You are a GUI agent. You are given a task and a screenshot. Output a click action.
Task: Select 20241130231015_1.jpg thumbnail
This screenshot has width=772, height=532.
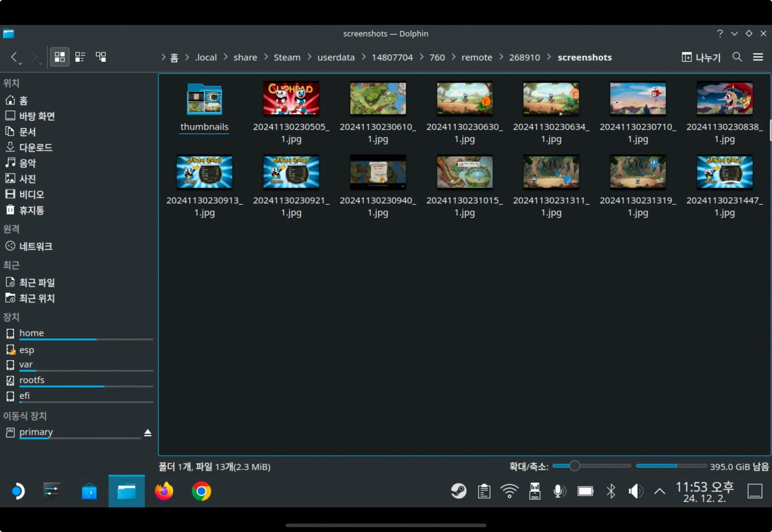coord(465,187)
